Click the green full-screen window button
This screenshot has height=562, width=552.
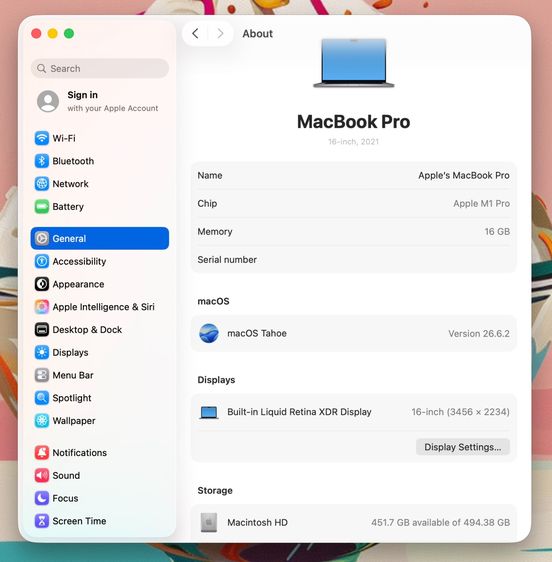click(69, 34)
